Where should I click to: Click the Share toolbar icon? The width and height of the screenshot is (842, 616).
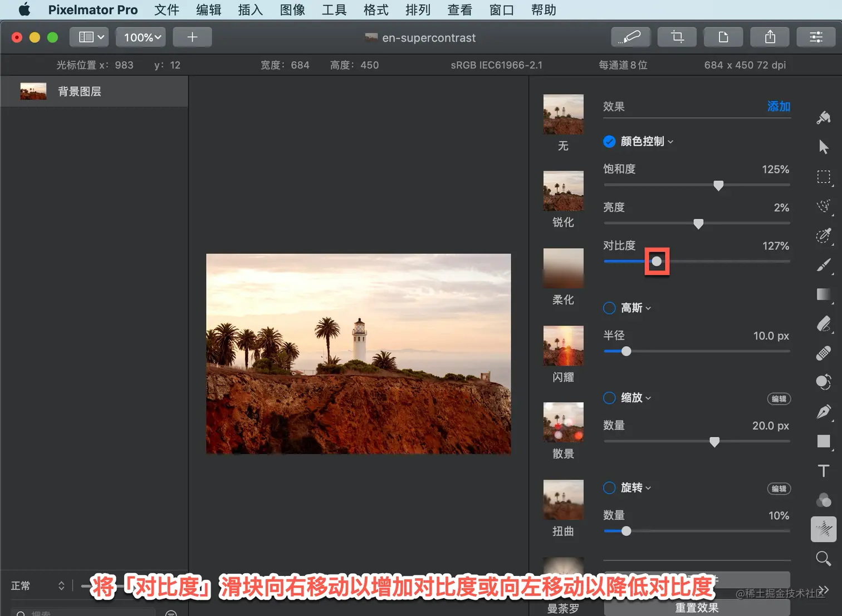coord(770,37)
